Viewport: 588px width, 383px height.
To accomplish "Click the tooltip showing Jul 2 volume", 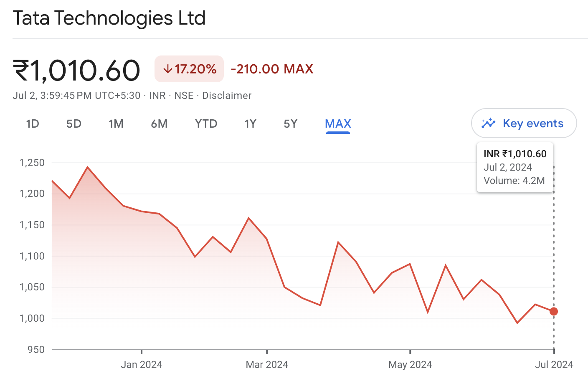I will point(515,167).
